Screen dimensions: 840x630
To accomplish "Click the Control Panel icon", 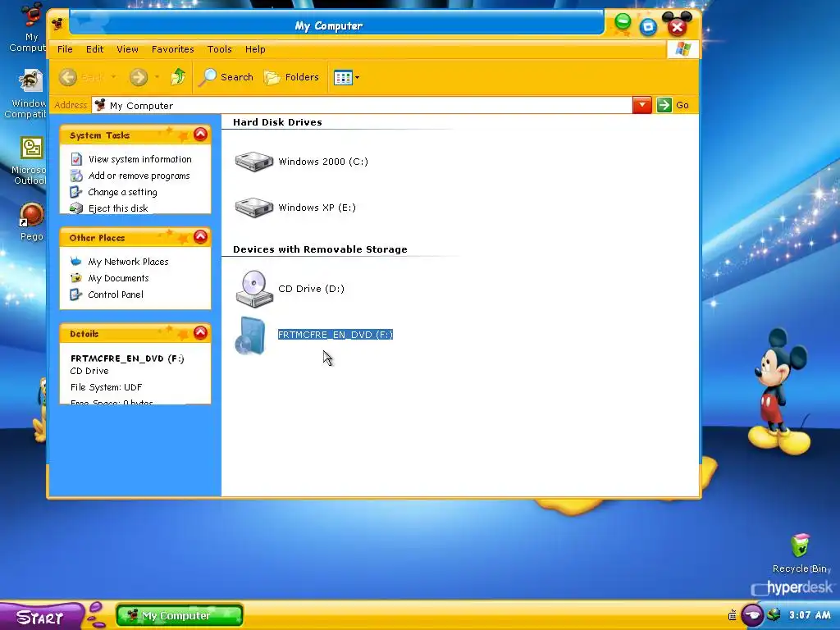I will click(x=76, y=294).
